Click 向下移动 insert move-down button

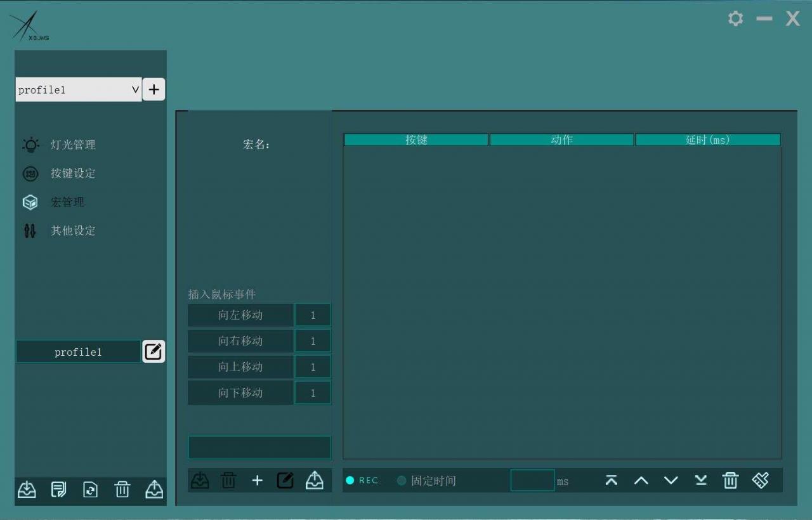coord(240,393)
